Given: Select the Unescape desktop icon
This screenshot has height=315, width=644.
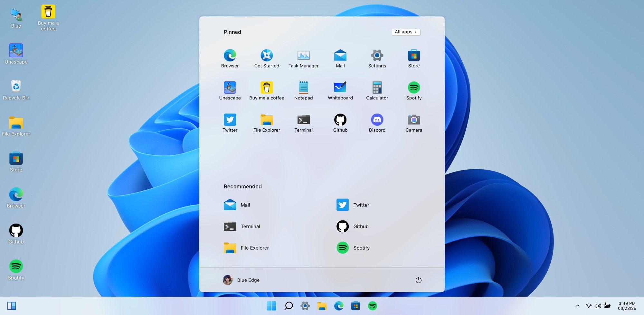Looking at the screenshot, I should click(x=16, y=54).
